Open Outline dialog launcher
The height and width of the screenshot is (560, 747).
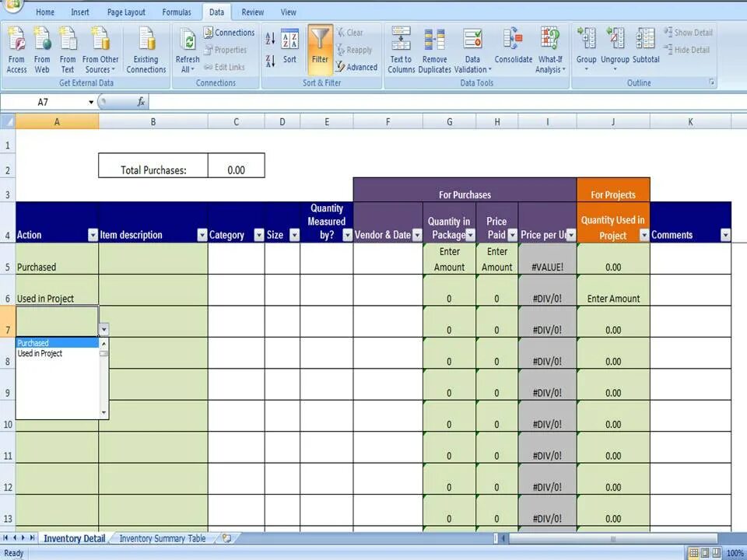coord(712,82)
